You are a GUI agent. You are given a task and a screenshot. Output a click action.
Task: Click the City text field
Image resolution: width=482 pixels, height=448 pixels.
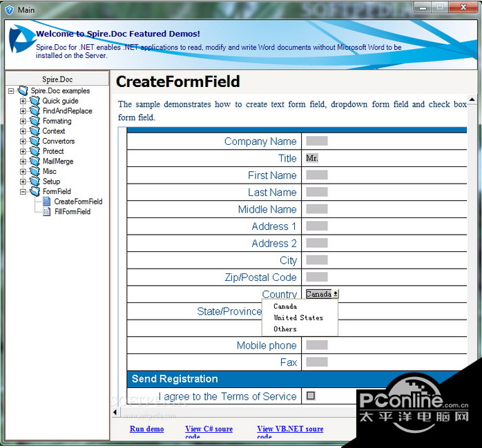(317, 260)
